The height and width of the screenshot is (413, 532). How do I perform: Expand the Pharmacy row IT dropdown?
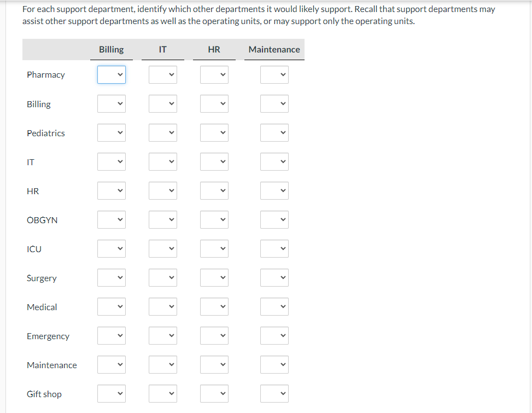(x=163, y=75)
